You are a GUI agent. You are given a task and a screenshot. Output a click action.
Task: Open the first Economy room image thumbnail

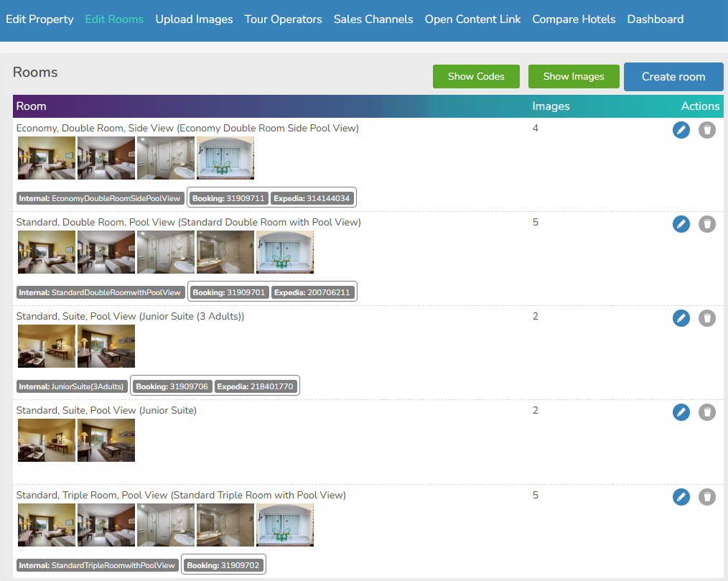click(x=46, y=157)
